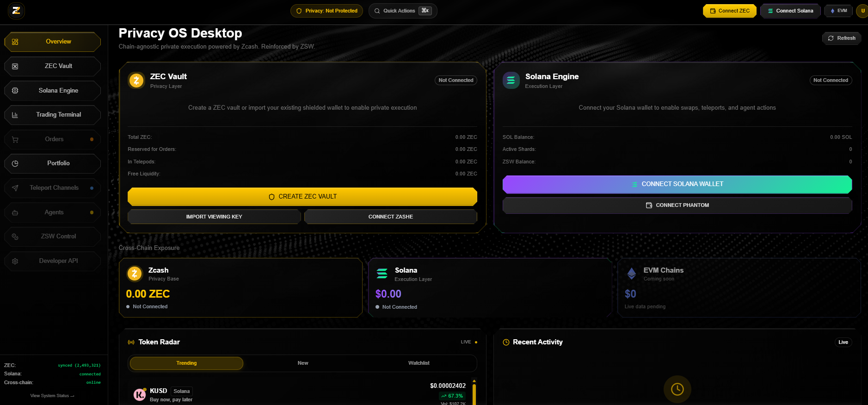Click the EVM Chains Ethereum diamond icon
Screen dimensions: 868x405
click(x=631, y=274)
